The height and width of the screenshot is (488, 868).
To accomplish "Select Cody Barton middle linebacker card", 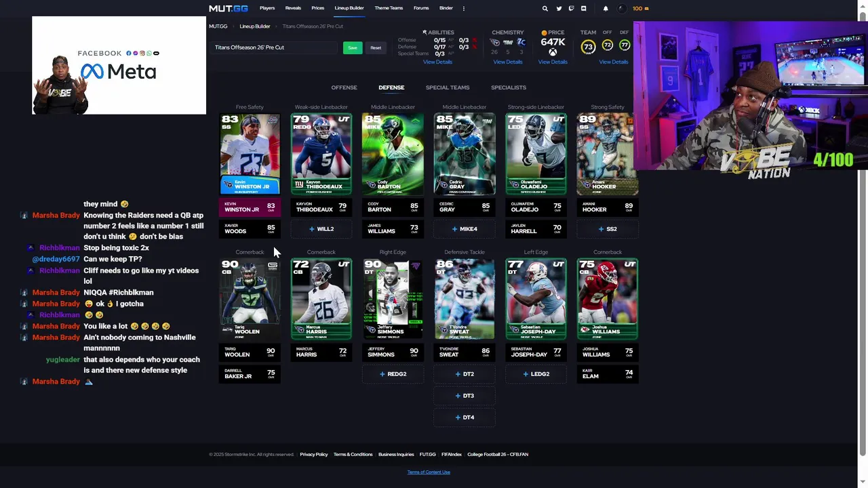I will pos(393,154).
